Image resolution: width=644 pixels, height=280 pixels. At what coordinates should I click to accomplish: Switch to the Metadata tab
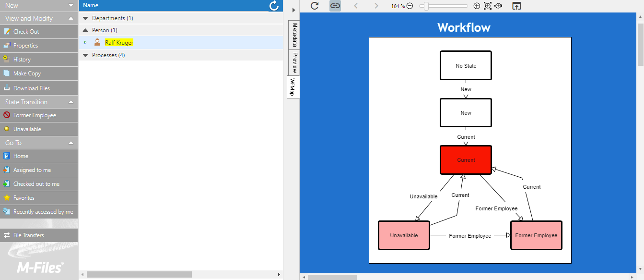[294, 35]
